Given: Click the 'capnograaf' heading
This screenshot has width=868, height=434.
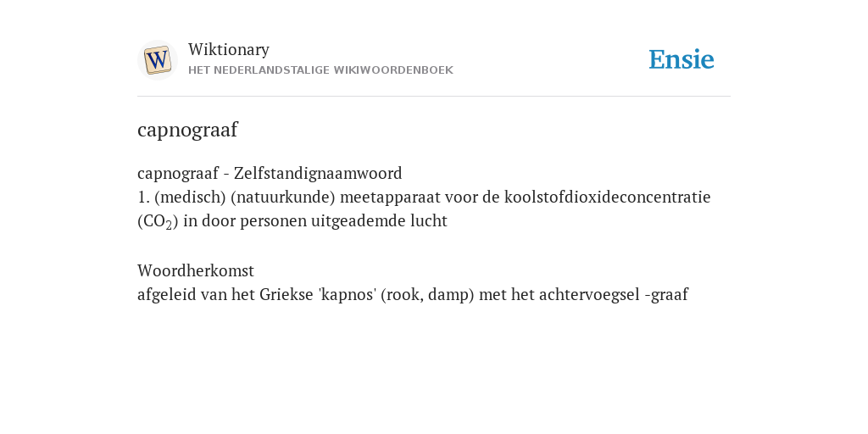Looking at the screenshot, I should click(x=187, y=130).
